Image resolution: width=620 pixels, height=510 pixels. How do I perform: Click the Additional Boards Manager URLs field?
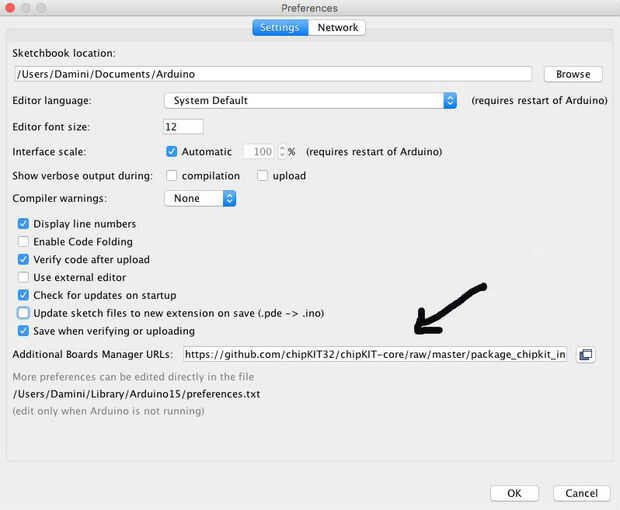pos(375,354)
